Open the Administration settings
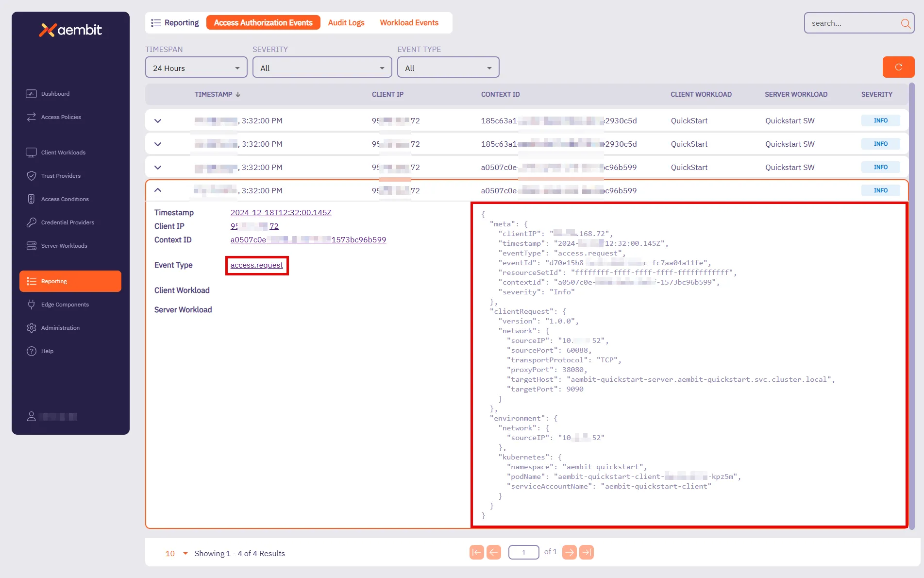Screen dimensions: 924x578 coord(60,328)
